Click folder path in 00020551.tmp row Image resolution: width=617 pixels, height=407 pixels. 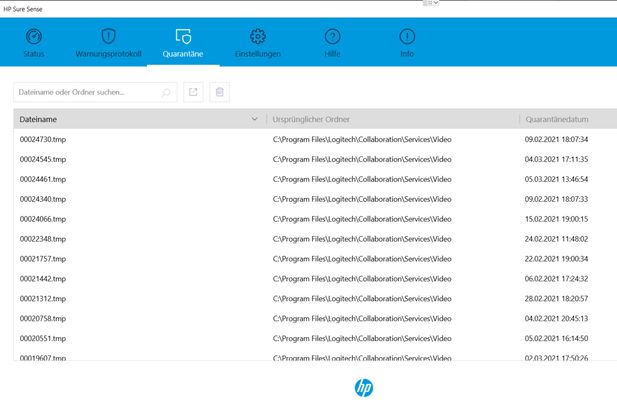[362, 339]
